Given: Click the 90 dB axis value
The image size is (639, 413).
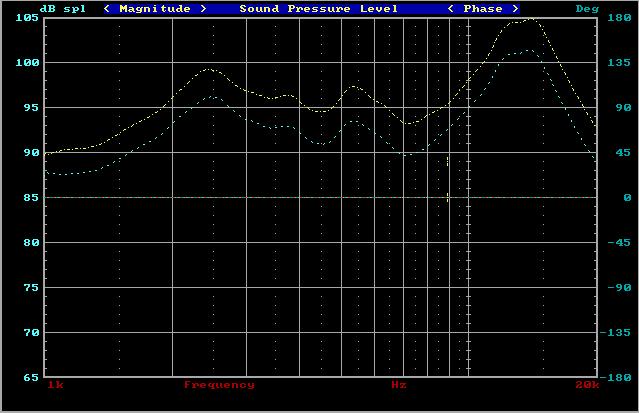Looking at the screenshot, I should (x=31, y=152).
